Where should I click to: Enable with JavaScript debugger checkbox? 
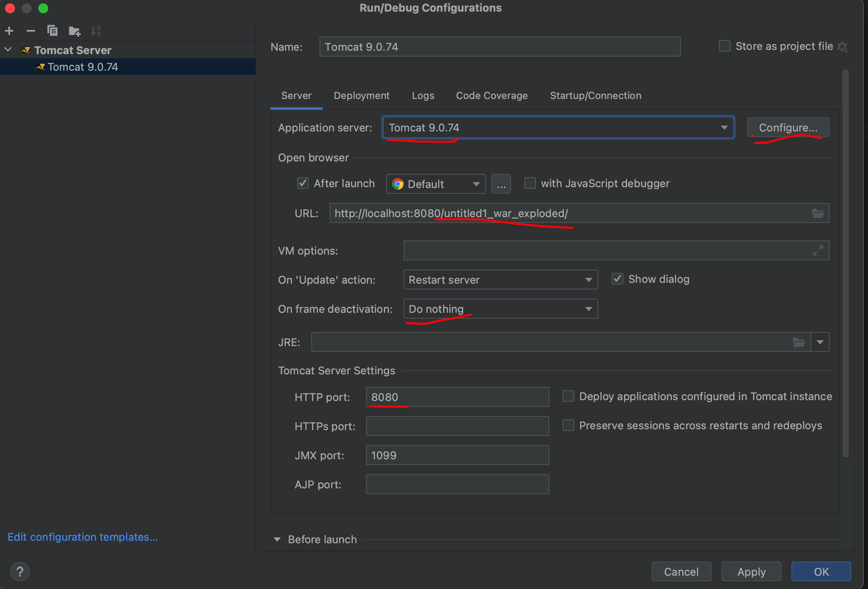530,183
